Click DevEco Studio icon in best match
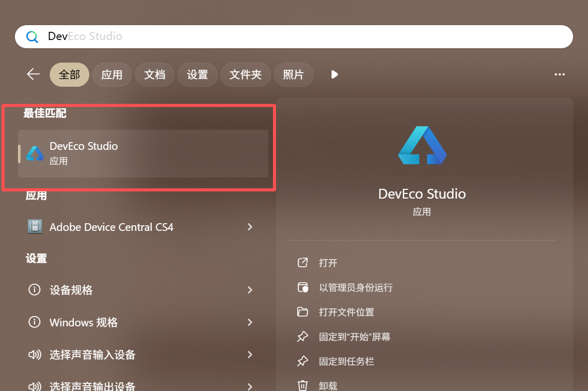Image resolution: width=588 pixels, height=391 pixels. [35, 154]
